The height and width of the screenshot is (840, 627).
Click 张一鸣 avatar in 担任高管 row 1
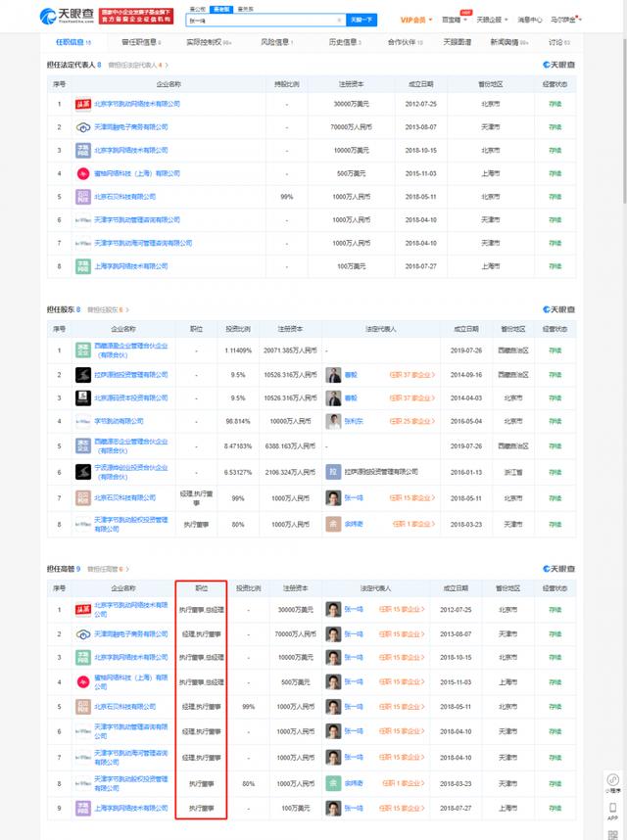pos(333,610)
